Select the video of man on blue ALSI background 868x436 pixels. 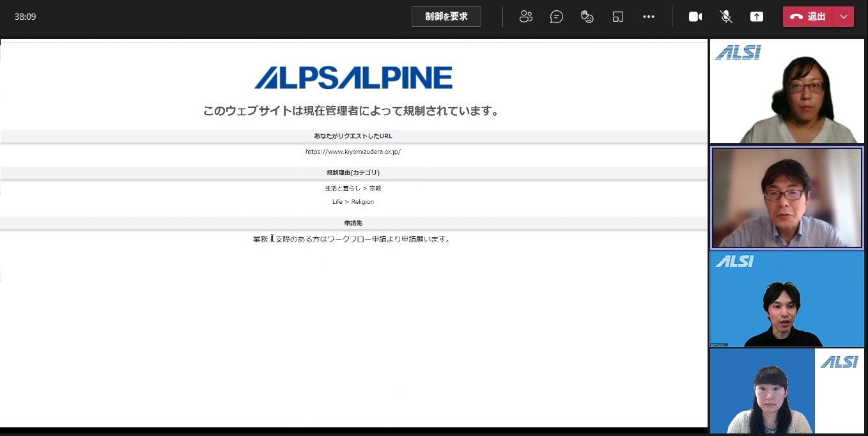tap(787, 299)
